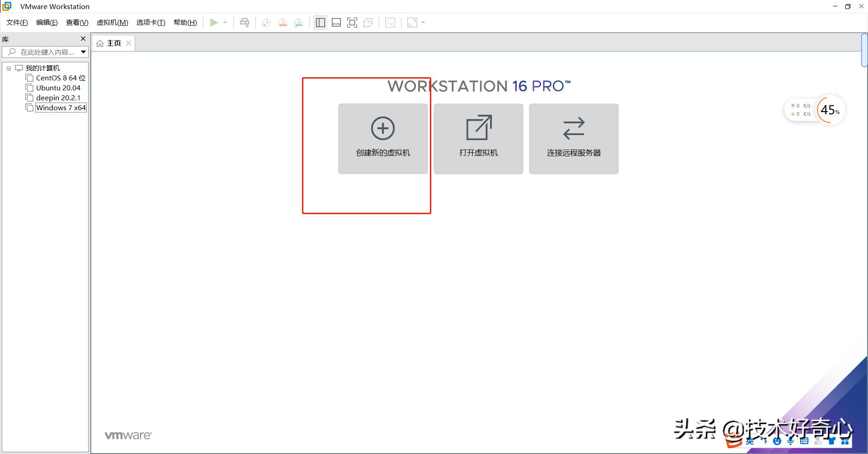Viewport: 868px width, 454px height.
Task: Click 打开虚拟机 to open a VM
Action: pos(478,139)
